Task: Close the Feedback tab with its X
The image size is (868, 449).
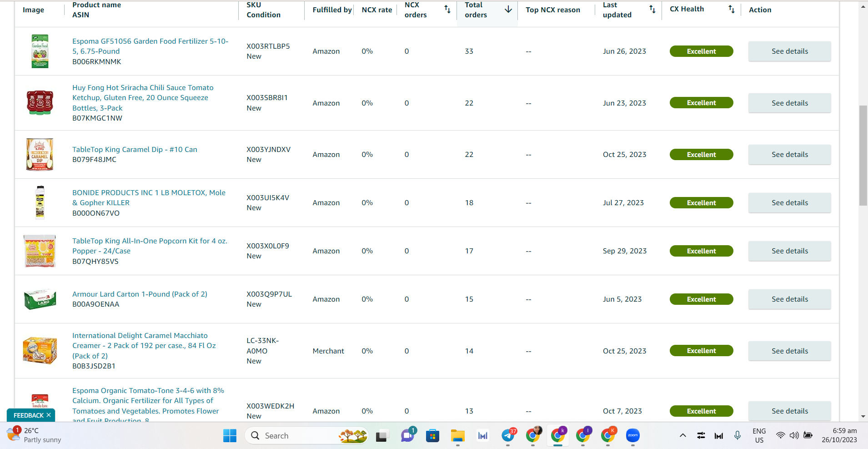Action: tap(49, 415)
